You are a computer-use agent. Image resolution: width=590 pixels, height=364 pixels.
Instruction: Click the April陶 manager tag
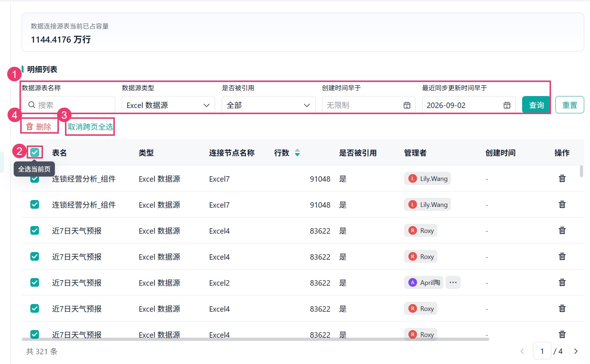tap(424, 282)
